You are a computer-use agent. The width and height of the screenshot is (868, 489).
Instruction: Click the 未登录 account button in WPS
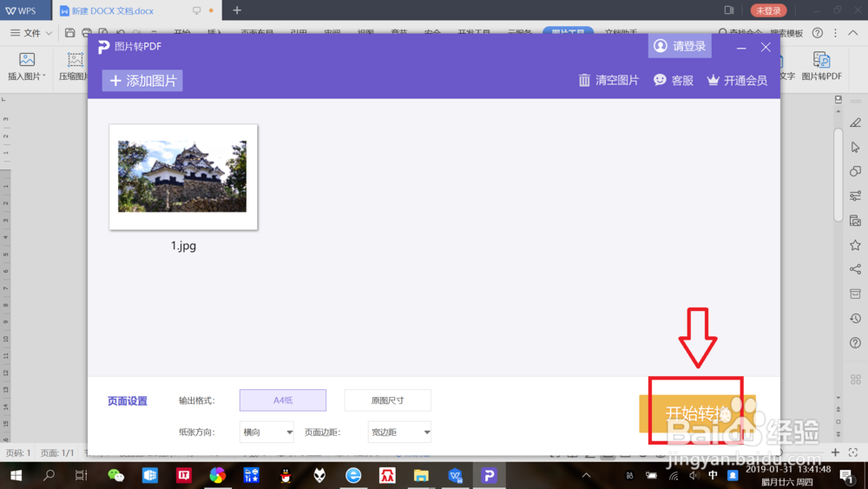[768, 10]
